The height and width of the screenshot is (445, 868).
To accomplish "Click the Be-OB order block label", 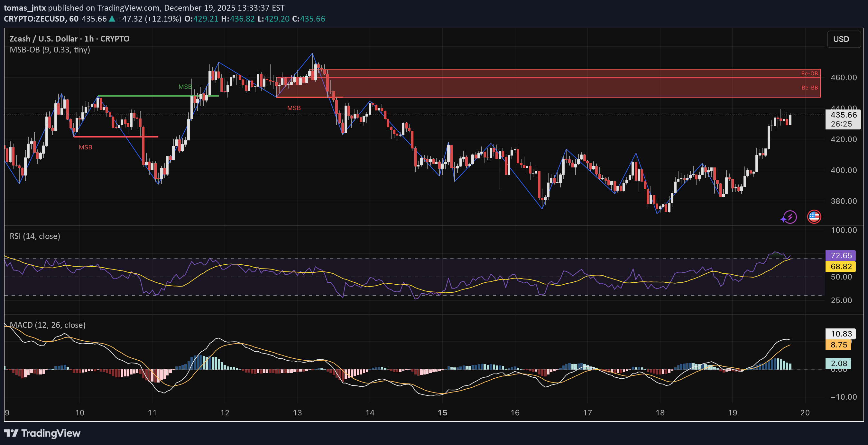I will (x=809, y=73).
